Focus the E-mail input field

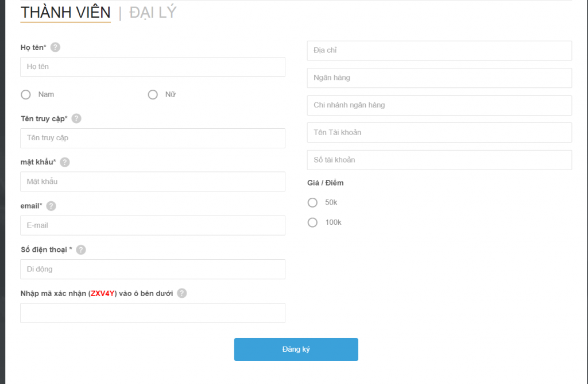[x=153, y=225]
